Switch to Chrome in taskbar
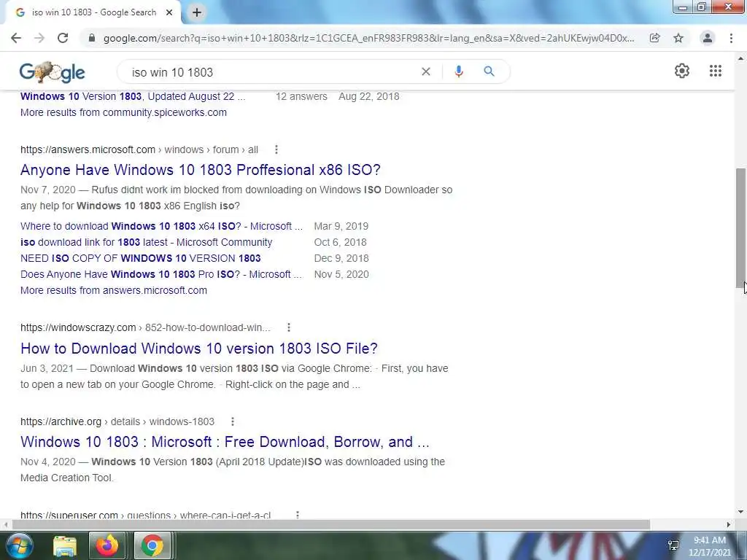 click(x=152, y=545)
